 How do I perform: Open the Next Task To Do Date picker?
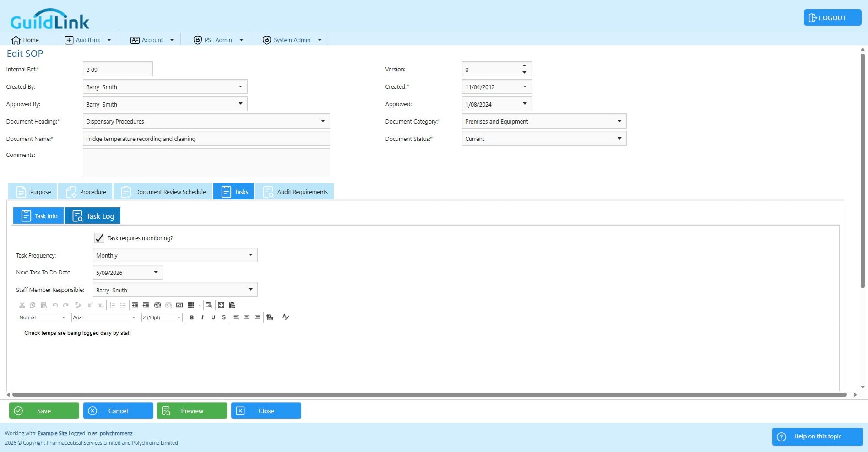pos(156,272)
